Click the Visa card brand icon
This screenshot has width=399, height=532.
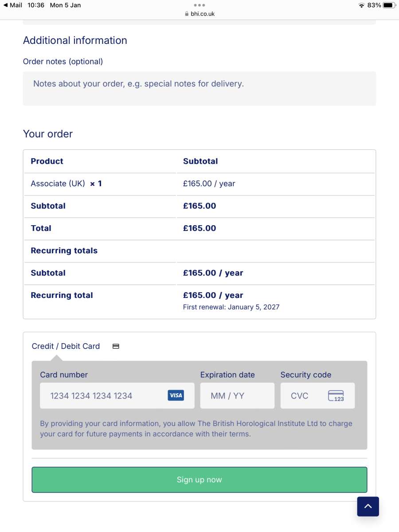176,395
